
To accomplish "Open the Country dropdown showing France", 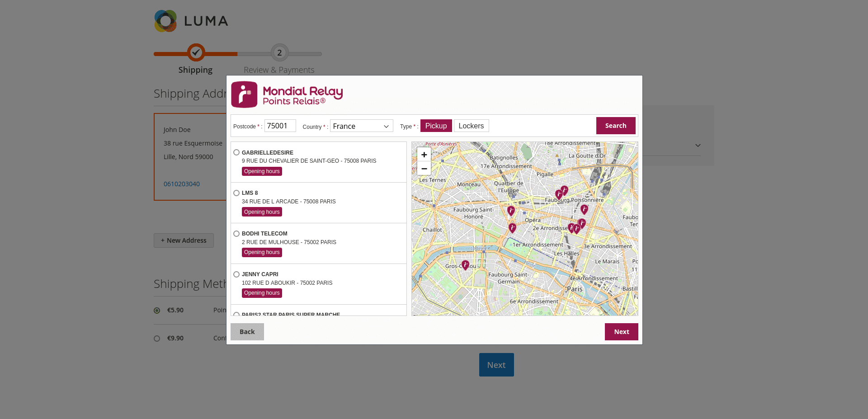I will tap(361, 126).
